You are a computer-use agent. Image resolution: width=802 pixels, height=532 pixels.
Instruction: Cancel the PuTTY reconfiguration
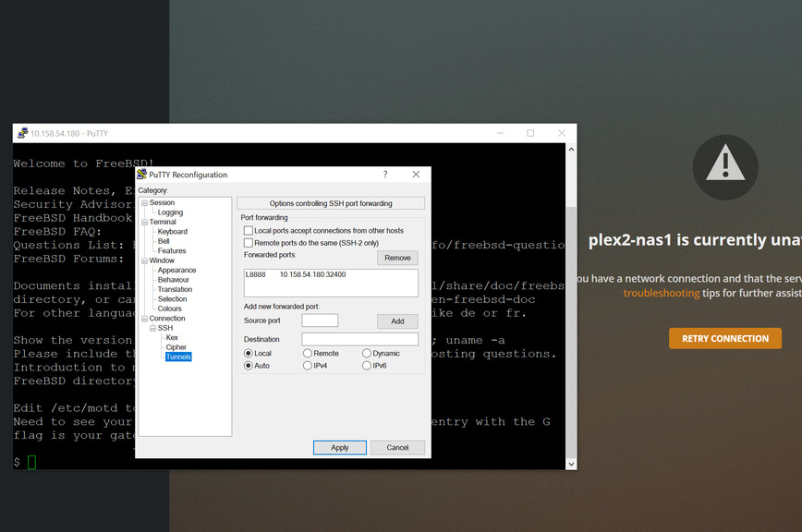click(x=397, y=448)
